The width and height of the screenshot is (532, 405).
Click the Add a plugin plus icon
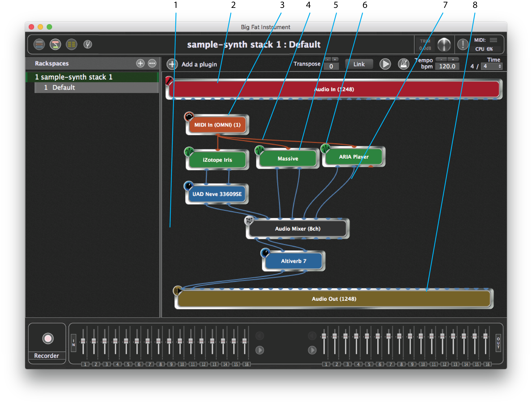[172, 64]
